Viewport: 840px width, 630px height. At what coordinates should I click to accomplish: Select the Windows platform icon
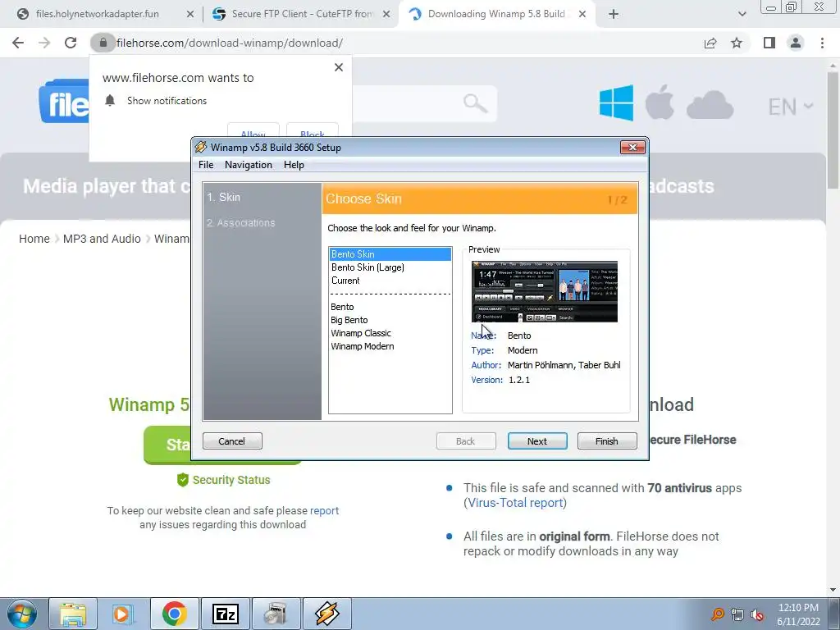click(616, 103)
